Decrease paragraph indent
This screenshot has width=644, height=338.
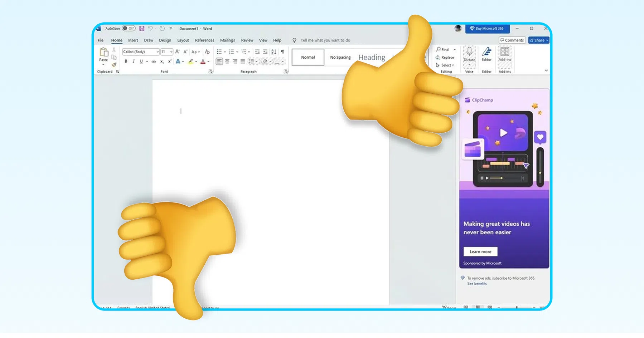click(257, 52)
